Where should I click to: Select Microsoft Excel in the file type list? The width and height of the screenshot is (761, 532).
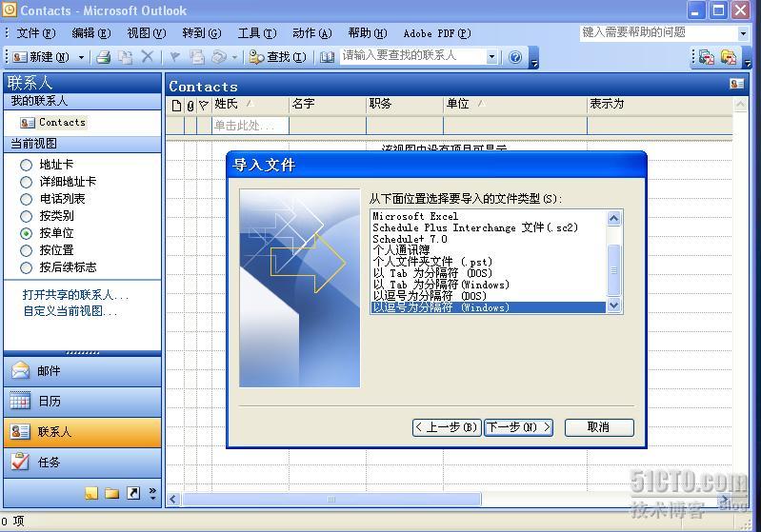pos(489,216)
